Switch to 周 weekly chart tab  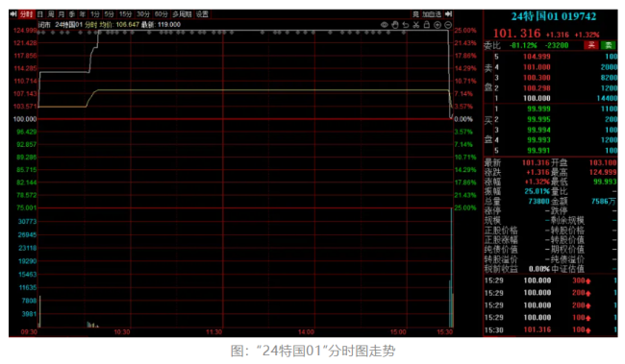click(51, 14)
